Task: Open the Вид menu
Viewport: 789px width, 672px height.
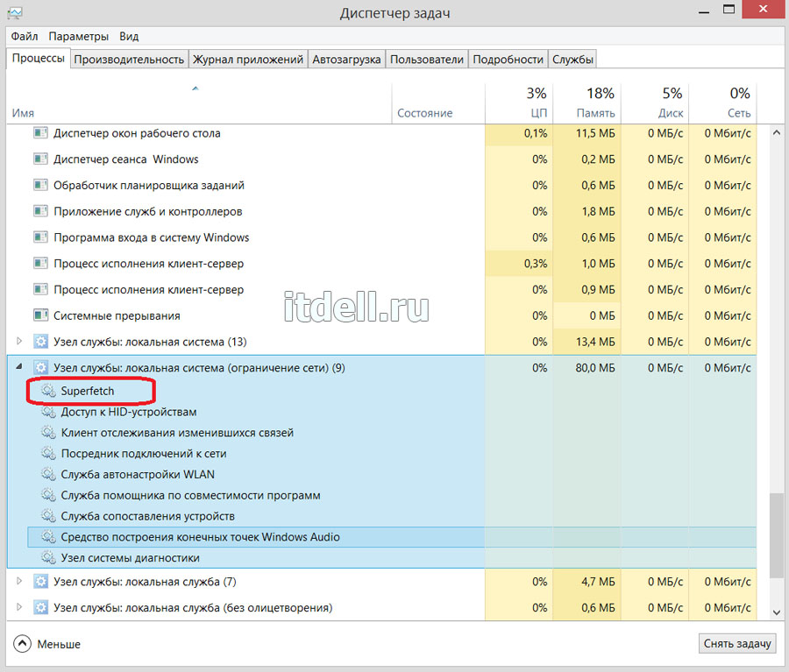Action: 129,36
